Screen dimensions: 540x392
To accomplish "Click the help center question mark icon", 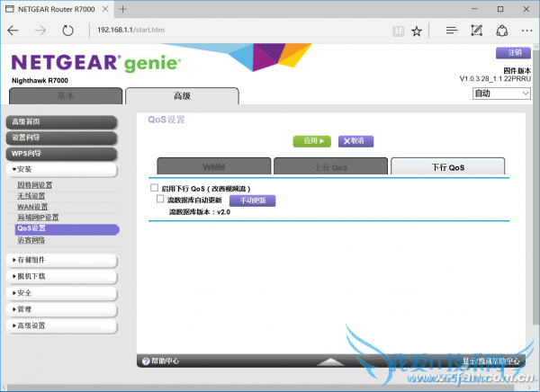I will point(146,361).
